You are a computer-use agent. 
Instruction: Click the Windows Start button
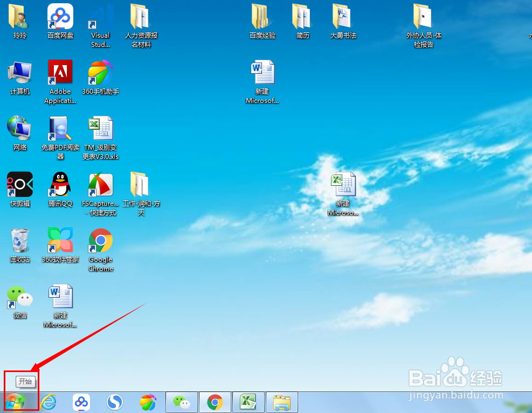pos(16,403)
